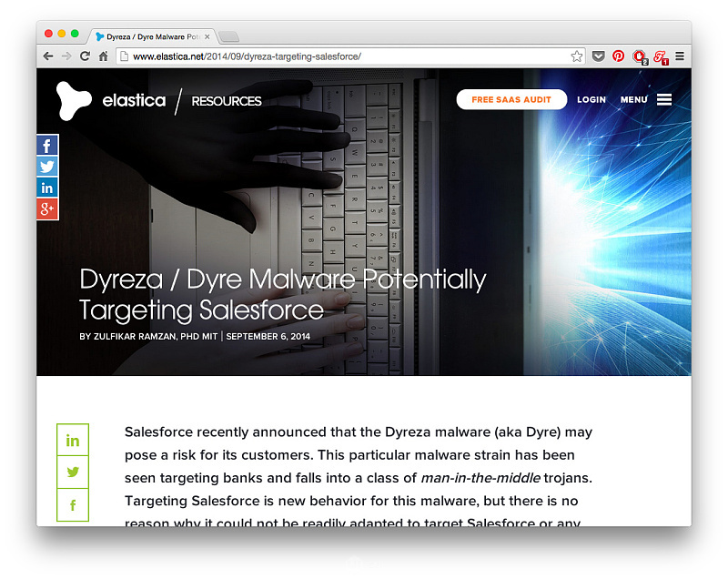The height and width of the screenshot is (579, 728).
Task: Click the elastica wordmark
Action: tap(134, 100)
